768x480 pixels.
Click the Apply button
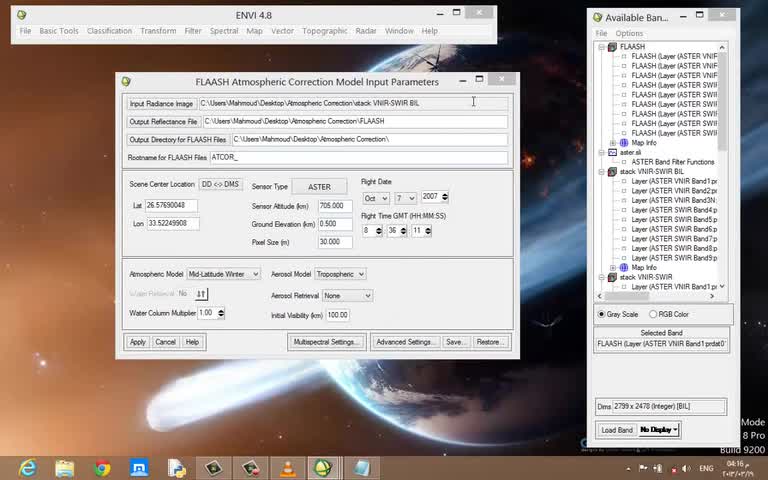(x=138, y=342)
